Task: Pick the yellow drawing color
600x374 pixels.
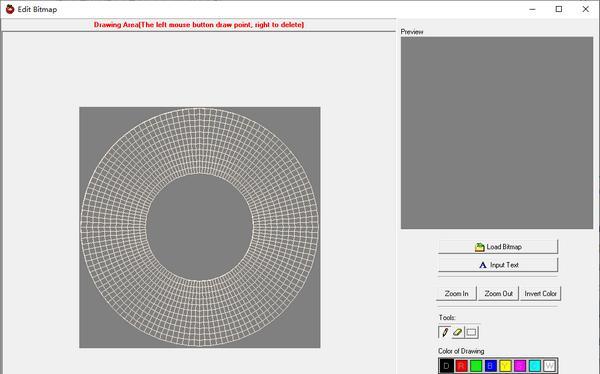Action: (505, 366)
